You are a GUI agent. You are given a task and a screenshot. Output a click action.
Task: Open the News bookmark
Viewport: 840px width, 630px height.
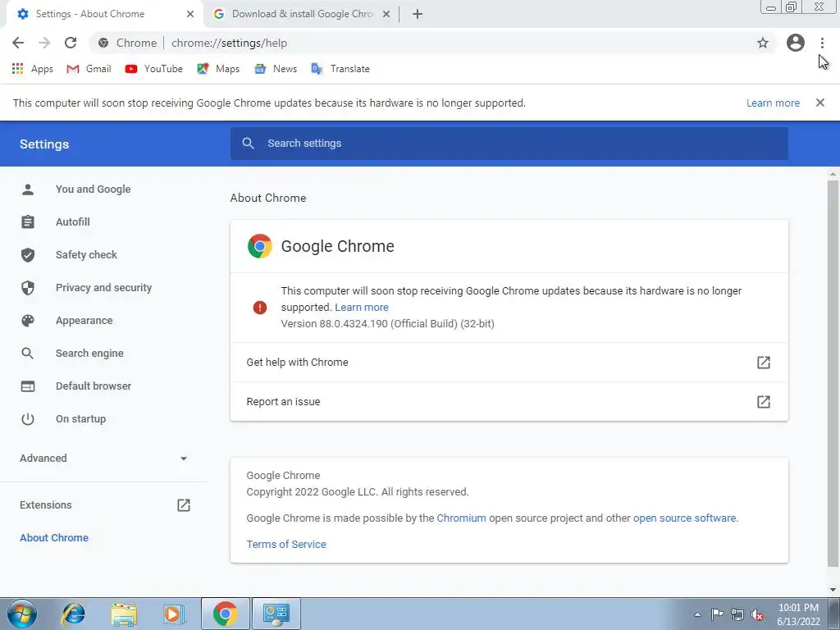tap(276, 69)
